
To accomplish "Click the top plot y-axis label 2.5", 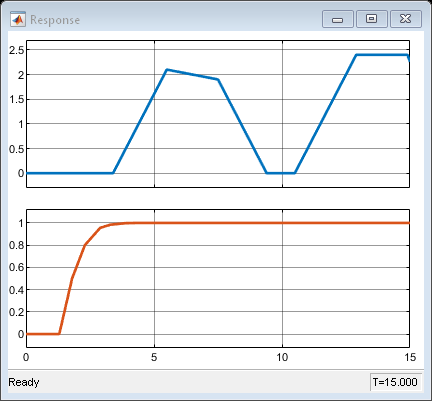I will click(17, 51).
